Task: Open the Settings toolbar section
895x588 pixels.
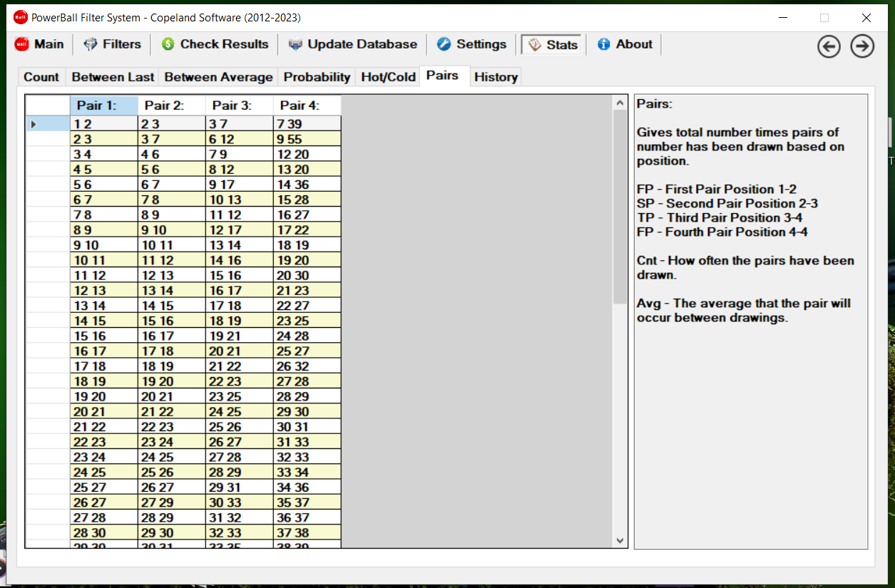Action: point(471,44)
